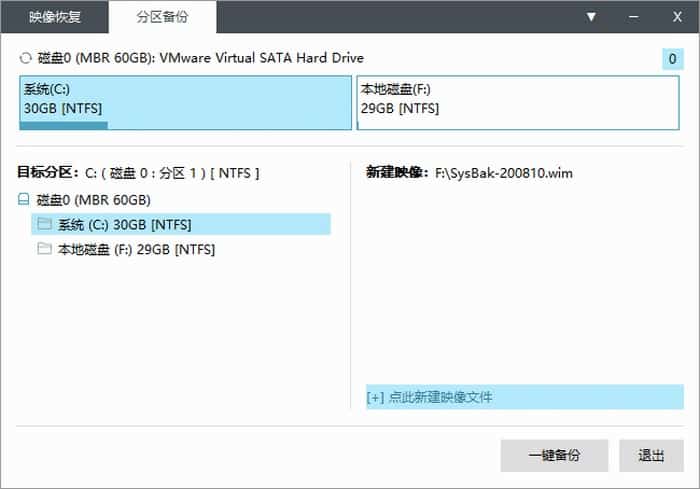Click the [+] 点此新建映像文件 link
This screenshot has height=489, width=700.
pyautogui.click(x=430, y=397)
